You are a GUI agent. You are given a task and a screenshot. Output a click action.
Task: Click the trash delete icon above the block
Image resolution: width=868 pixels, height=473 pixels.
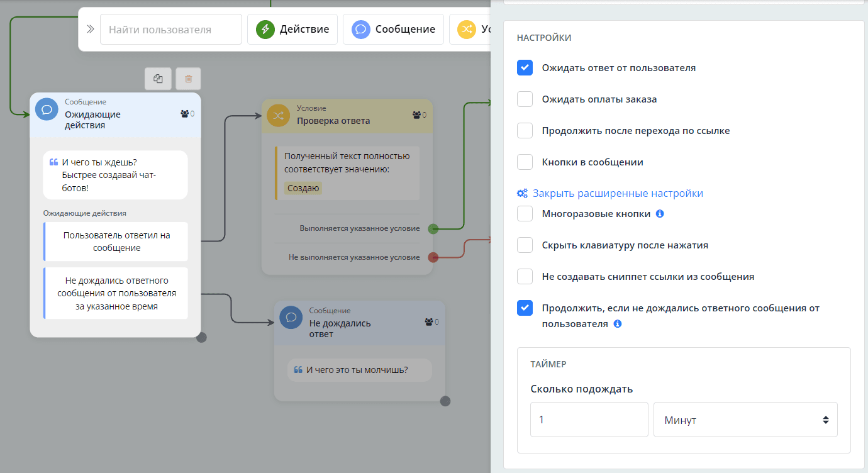click(x=188, y=79)
